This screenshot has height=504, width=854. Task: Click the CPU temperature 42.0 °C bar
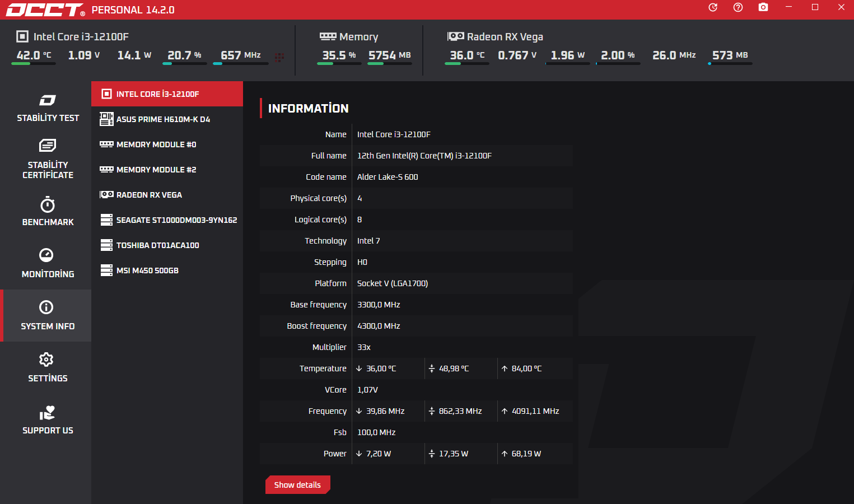[34, 63]
